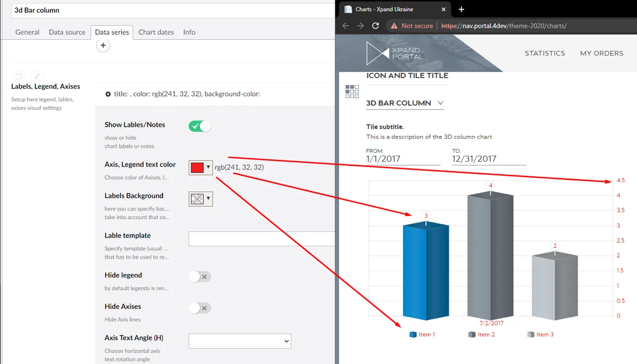Viewport: 637px width, 364px height.
Task: Open the MY ORDERS link
Action: pyautogui.click(x=601, y=53)
